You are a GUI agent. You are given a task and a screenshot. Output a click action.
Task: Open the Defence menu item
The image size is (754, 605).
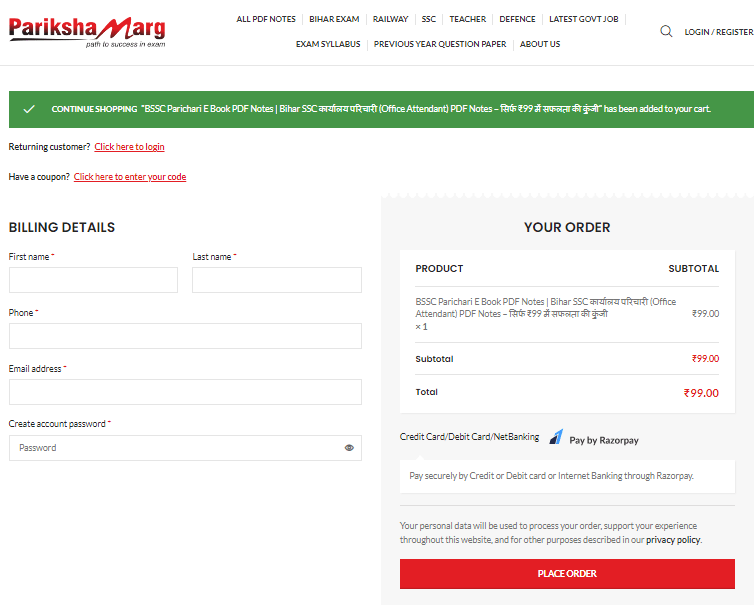517,19
